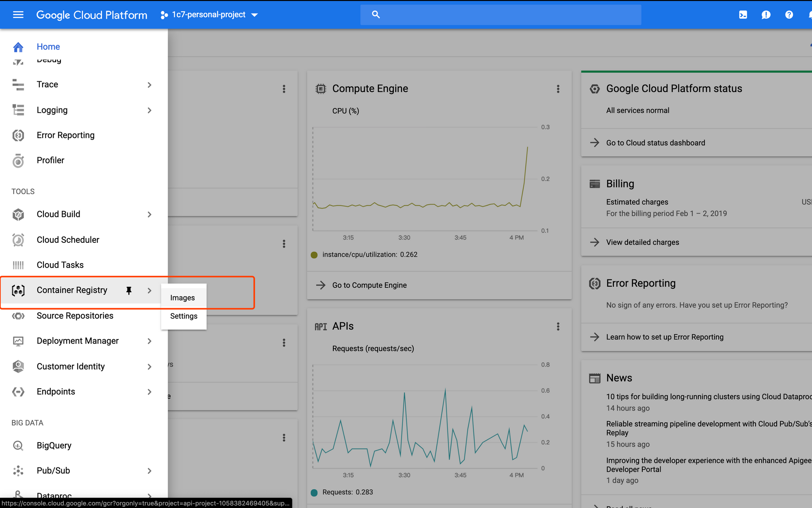812x508 pixels.
Task: Activate Cloud Shell icon in header
Action: coord(743,15)
